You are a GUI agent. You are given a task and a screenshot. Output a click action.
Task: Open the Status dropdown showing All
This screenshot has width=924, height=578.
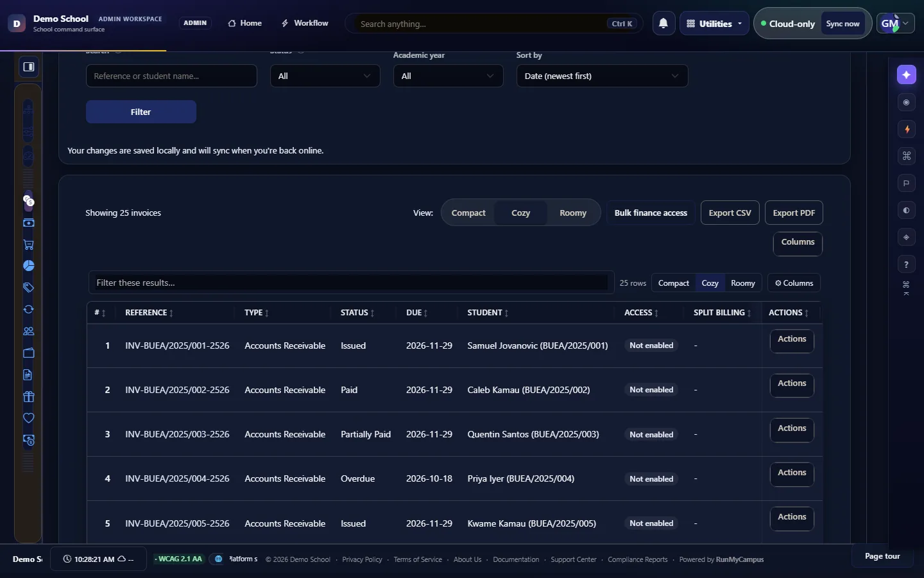click(x=325, y=76)
